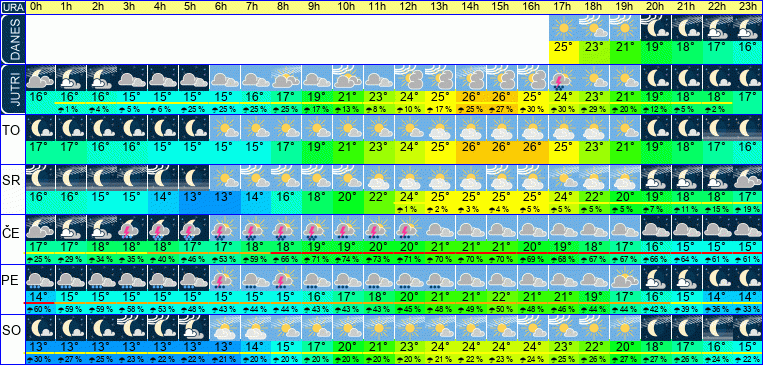
Task: Click the 19 % precipitation for SR 23h
Action: pyautogui.click(x=748, y=209)
